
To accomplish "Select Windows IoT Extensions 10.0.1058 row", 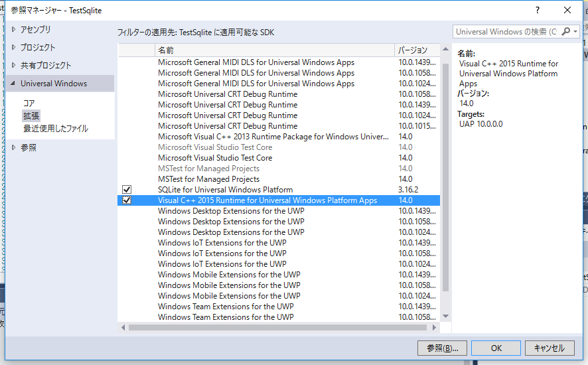I will click(x=279, y=254).
